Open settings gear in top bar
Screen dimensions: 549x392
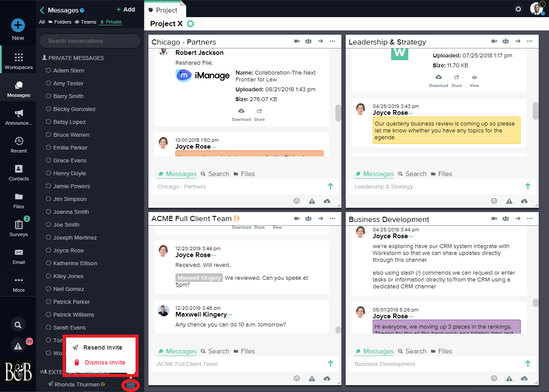coord(518,9)
